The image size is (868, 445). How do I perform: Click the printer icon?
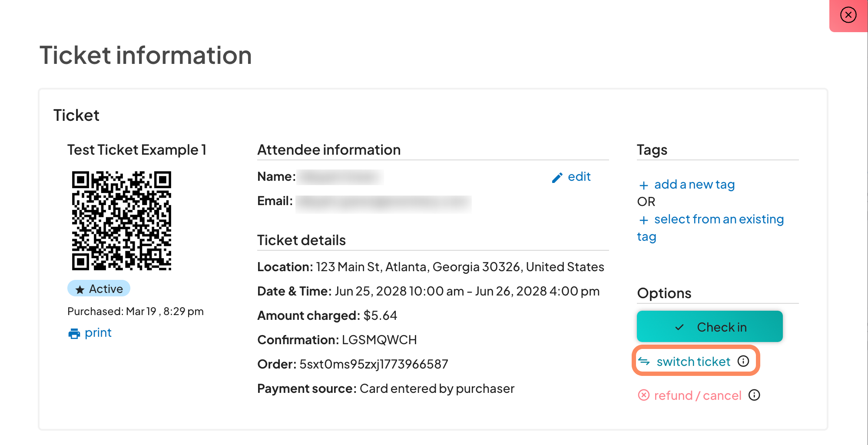[74, 334]
